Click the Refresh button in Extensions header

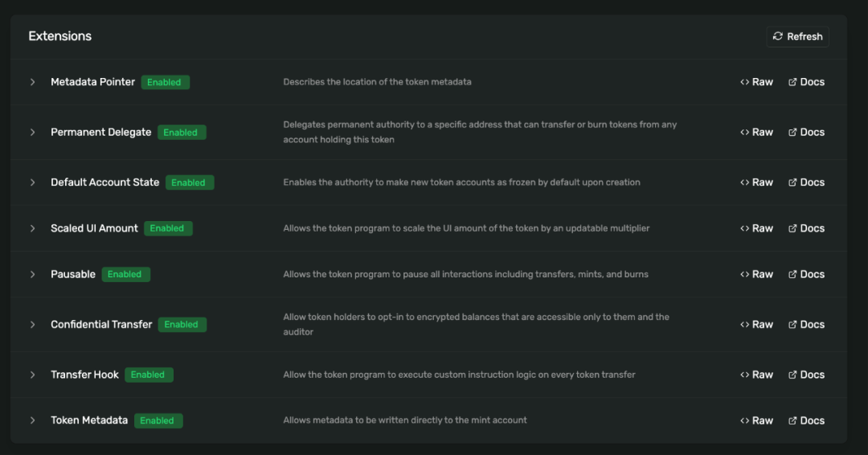click(797, 36)
